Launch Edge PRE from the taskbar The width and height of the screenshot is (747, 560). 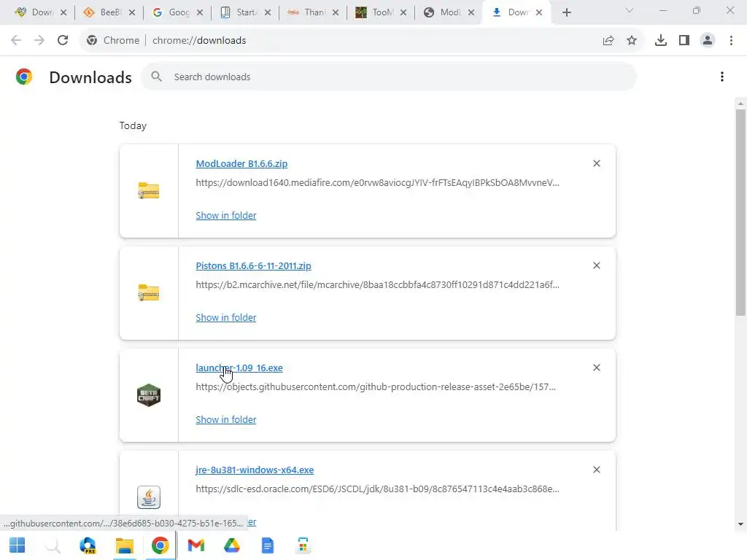click(x=88, y=545)
